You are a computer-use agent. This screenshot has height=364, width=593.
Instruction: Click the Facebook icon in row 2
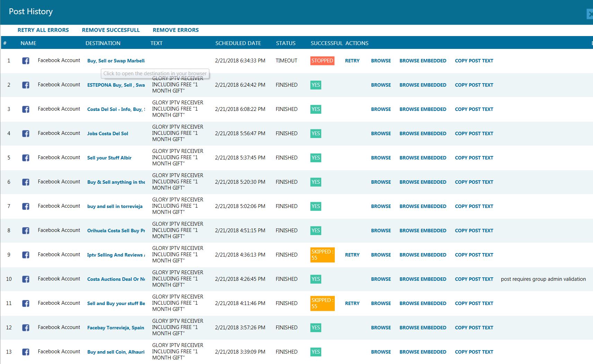click(26, 85)
